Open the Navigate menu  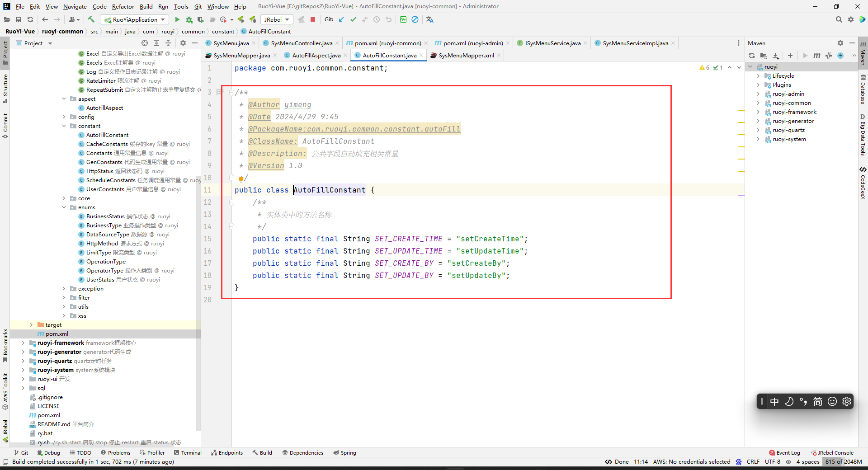tap(75, 6)
